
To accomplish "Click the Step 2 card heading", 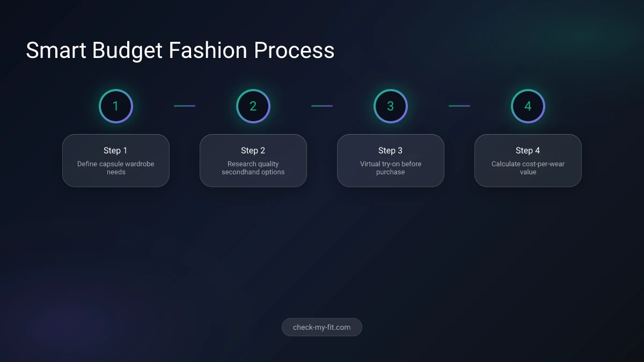I will click(x=253, y=151).
